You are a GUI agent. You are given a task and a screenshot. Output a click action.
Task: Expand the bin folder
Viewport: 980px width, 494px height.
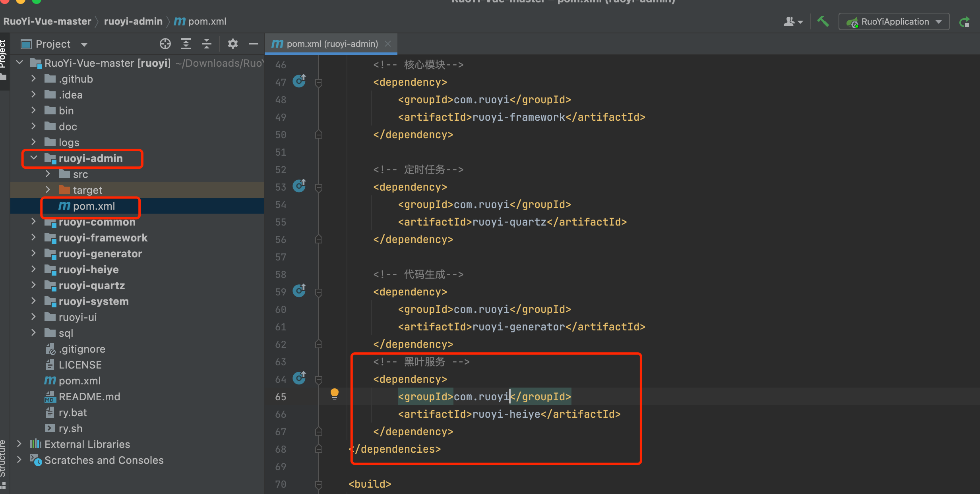point(34,110)
